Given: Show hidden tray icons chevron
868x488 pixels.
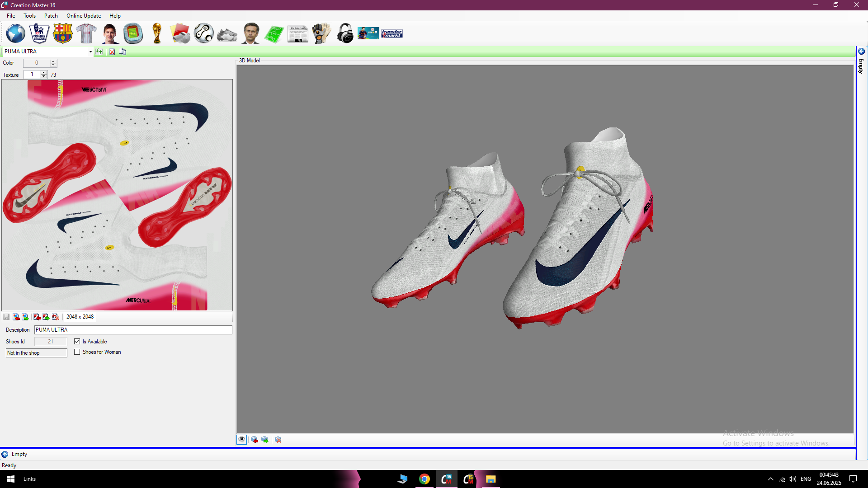Looking at the screenshot, I should 771,479.
